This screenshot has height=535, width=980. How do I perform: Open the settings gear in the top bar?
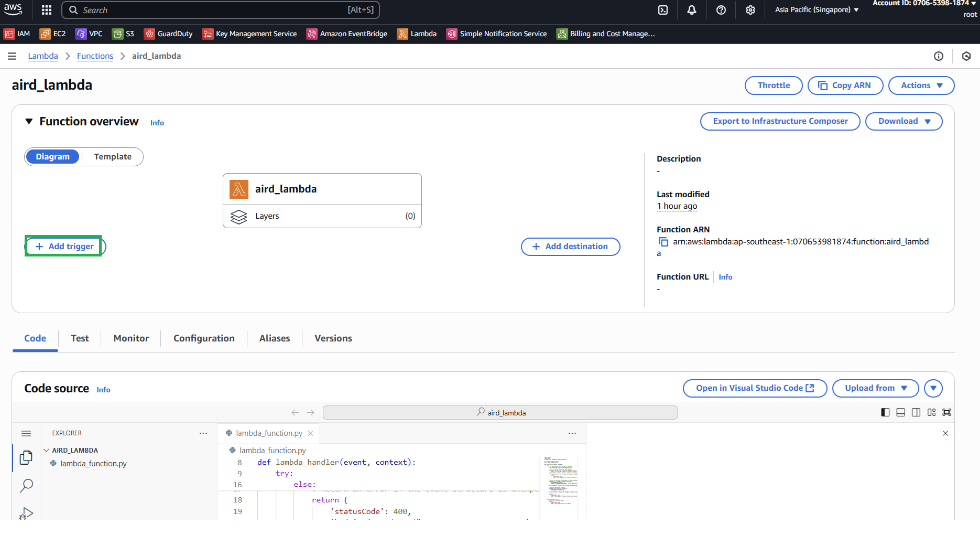click(750, 10)
